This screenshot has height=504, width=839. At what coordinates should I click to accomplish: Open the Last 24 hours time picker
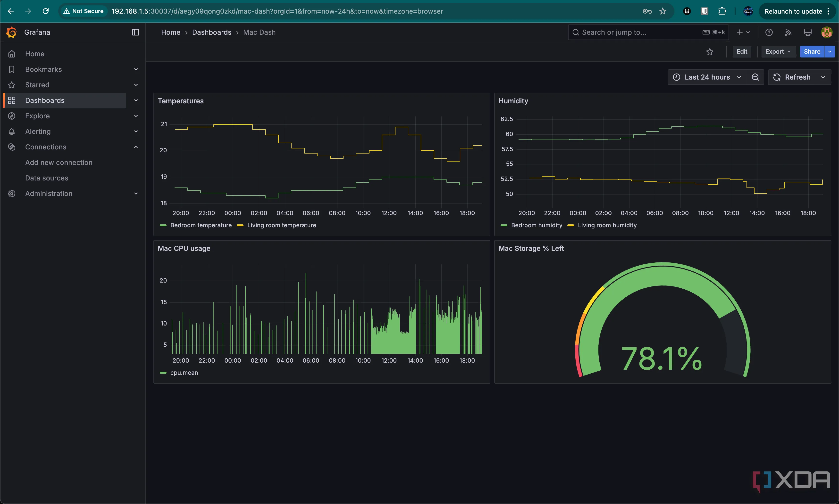coord(707,77)
